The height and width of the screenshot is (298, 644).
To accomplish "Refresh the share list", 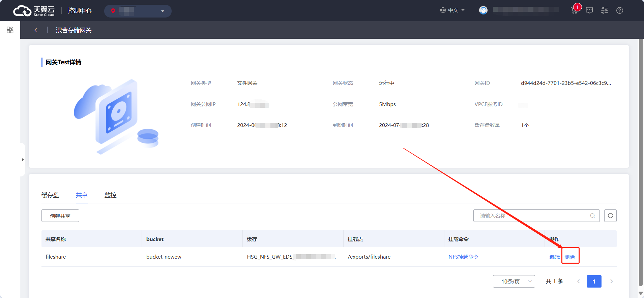I will pos(610,216).
